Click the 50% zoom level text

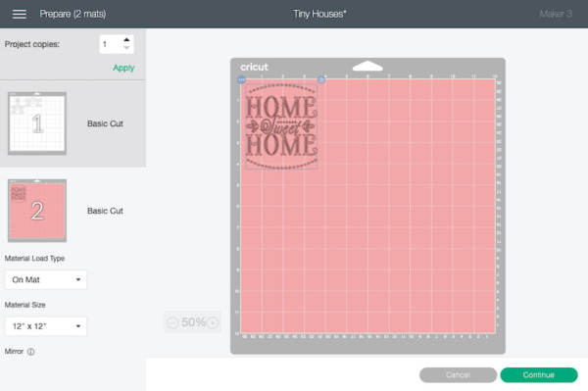pyautogui.click(x=193, y=322)
